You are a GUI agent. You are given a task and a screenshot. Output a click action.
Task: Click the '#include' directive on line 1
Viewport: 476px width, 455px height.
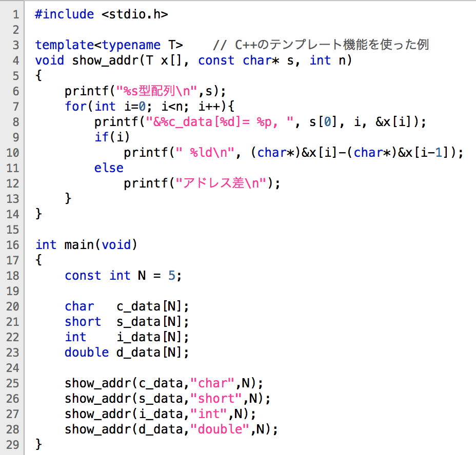pyautogui.click(x=64, y=14)
